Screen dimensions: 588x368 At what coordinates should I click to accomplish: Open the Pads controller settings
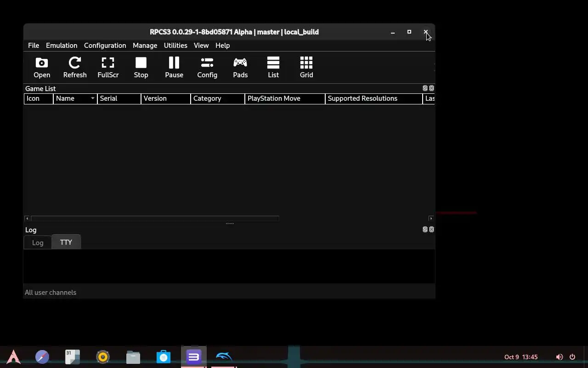click(x=240, y=67)
